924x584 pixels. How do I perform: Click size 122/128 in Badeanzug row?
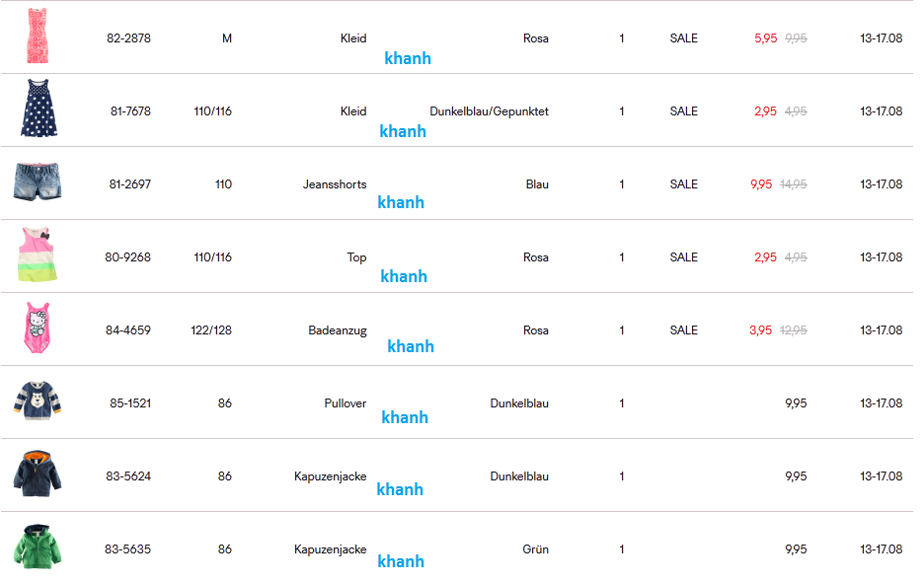211,330
